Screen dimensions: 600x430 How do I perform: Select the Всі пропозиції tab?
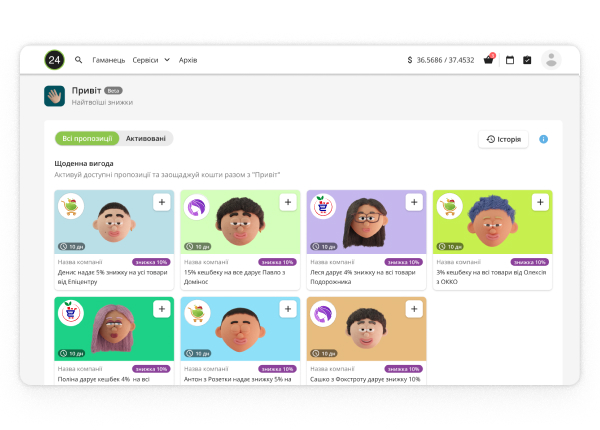[88, 139]
